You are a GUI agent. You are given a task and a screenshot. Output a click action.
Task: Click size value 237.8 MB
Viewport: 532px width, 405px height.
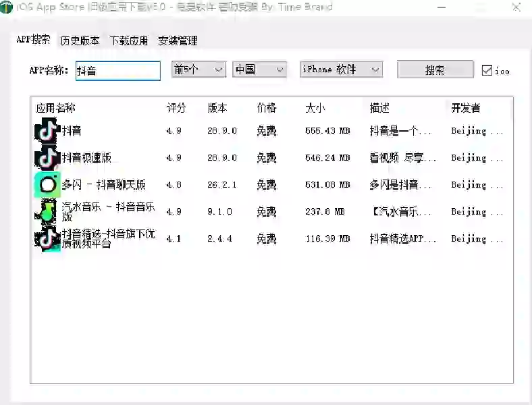[325, 212]
